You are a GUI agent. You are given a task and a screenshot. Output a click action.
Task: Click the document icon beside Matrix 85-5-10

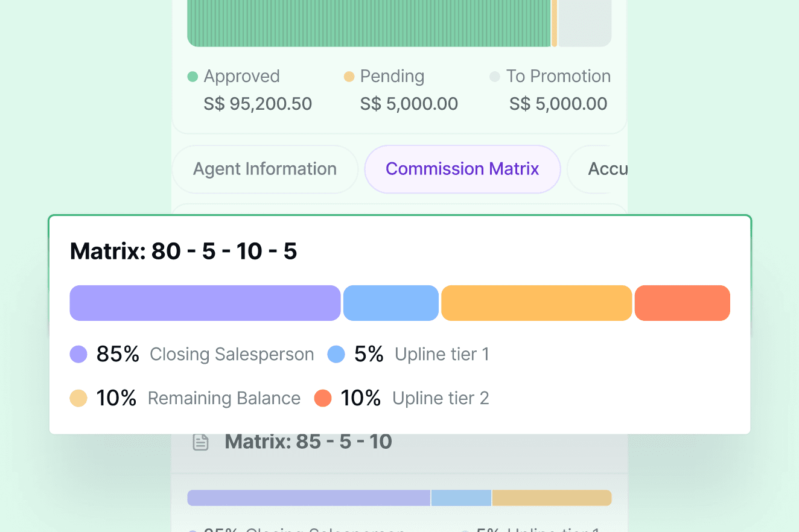(x=201, y=442)
